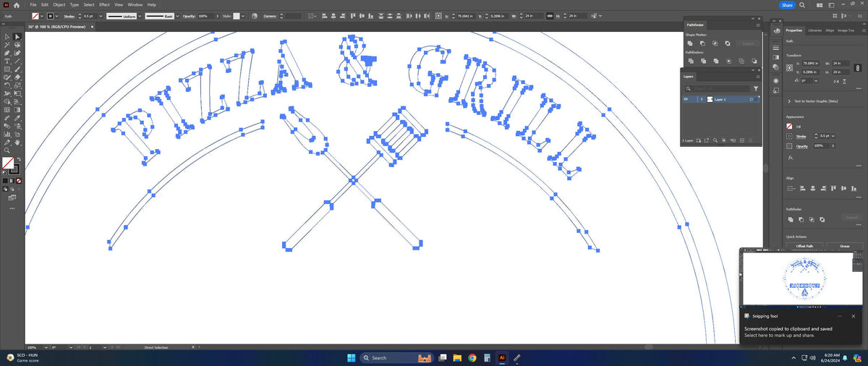Click Default Fill and Stroke icon

pos(4,173)
